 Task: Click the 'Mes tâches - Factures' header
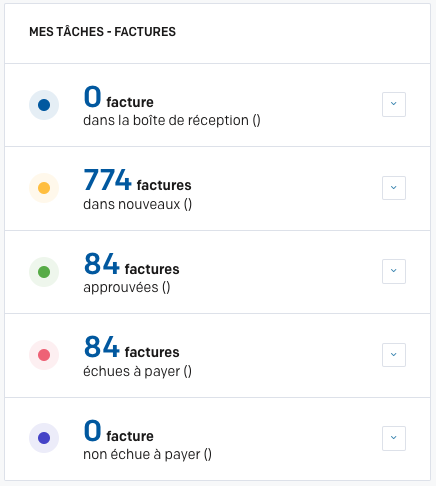pyautogui.click(x=102, y=32)
